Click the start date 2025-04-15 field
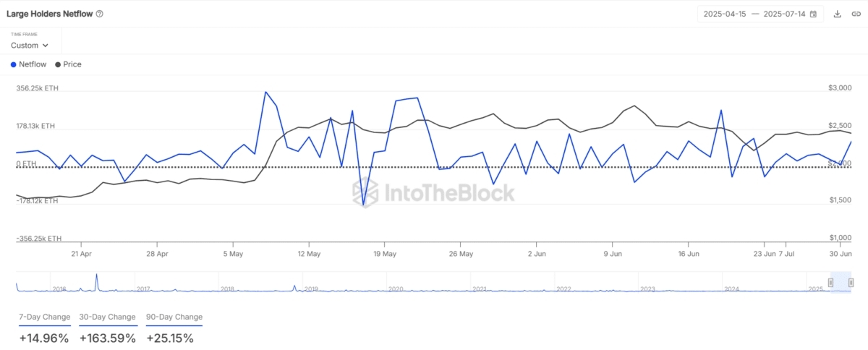Screen dimensions: 868x350 coord(723,14)
